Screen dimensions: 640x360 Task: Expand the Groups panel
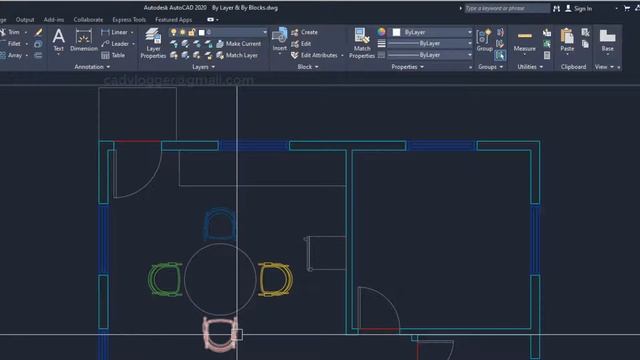pos(491,67)
